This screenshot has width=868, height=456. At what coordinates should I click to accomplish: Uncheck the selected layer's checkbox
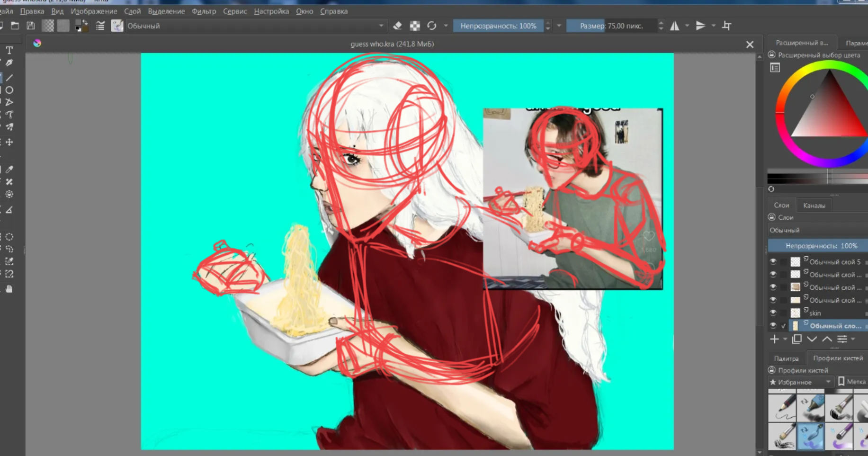point(783,326)
